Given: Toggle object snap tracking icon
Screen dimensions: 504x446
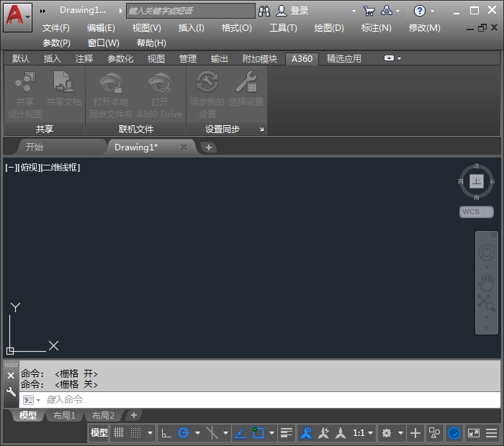Looking at the screenshot, I should click(x=240, y=433).
